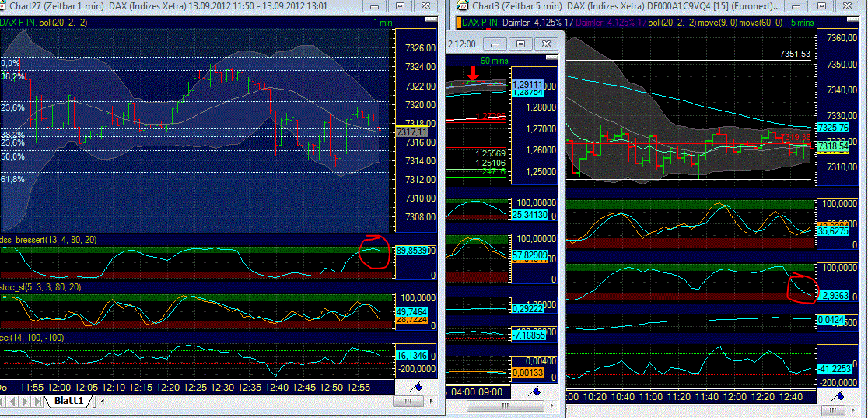
Task: Close the Chart27 window
Action: tap(425, 6)
